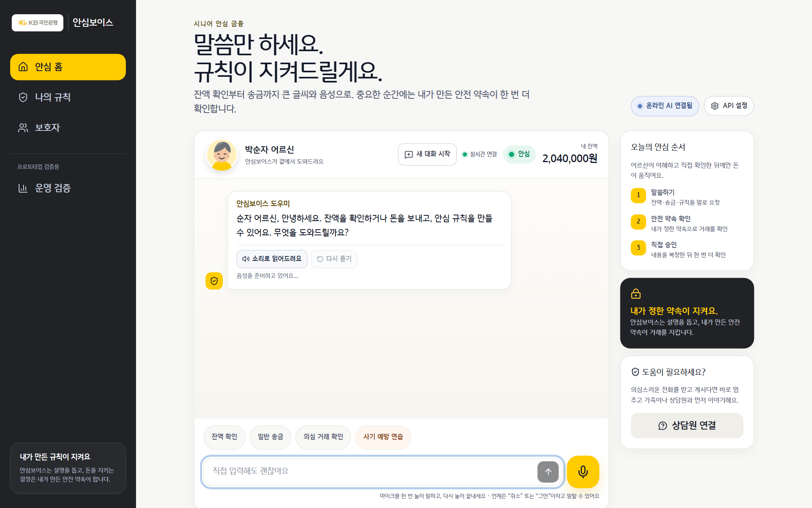The height and width of the screenshot is (508, 812).
Task: Click the step 1 말씀하기 number badge
Action: (x=638, y=195)
